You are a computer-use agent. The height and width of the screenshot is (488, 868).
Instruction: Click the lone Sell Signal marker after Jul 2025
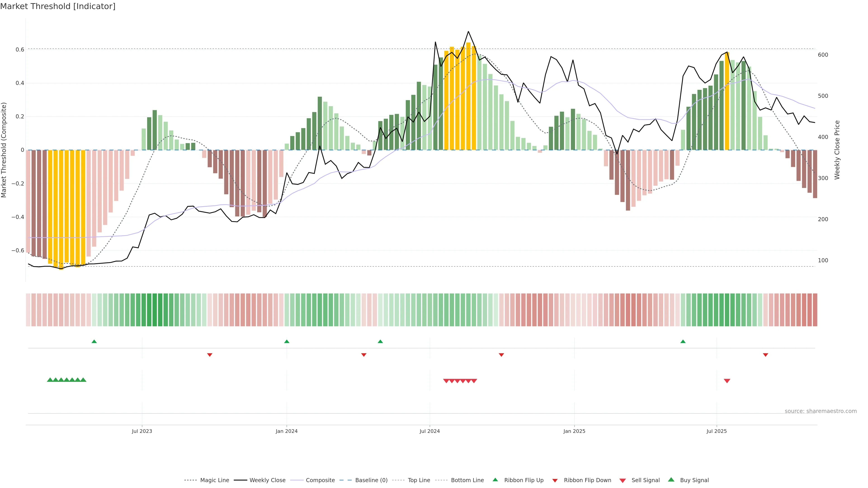tap(727, 381)
